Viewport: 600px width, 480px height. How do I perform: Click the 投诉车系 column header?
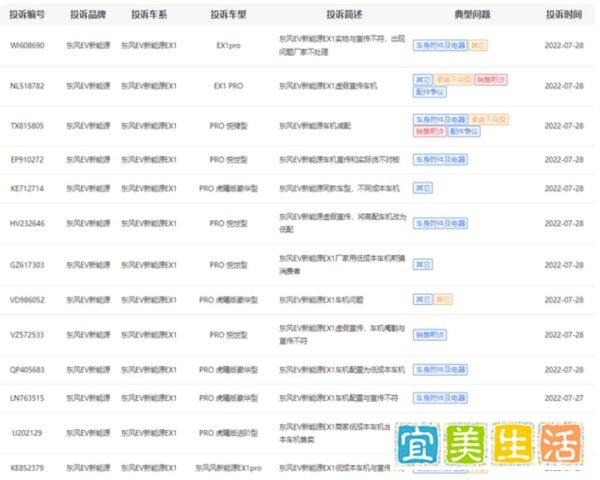[149, 15]
